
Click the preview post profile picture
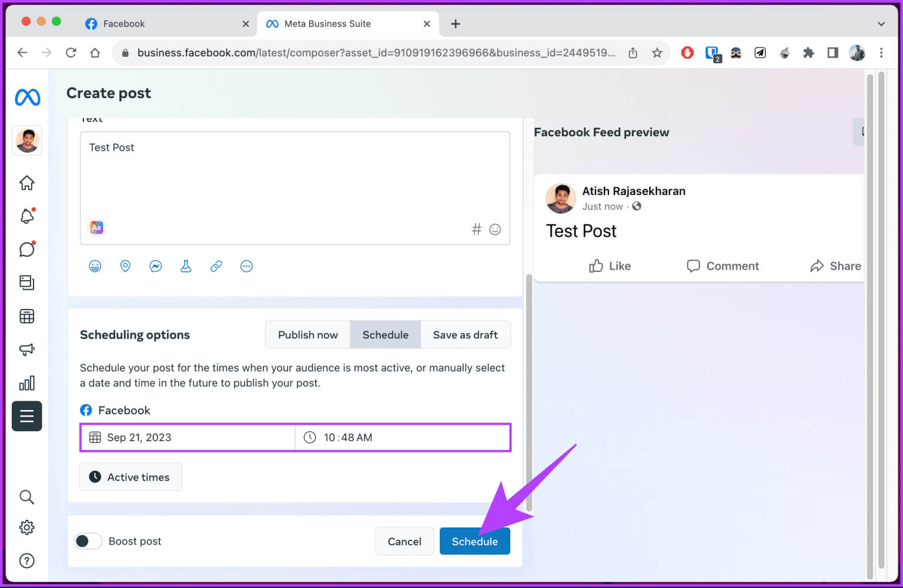561,198
